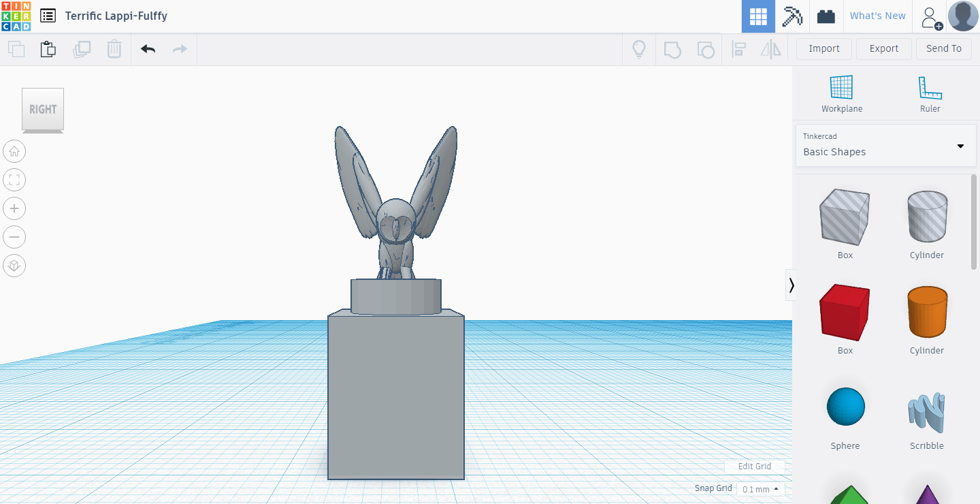The image size is (980, 504).
Task: Click the RIGHT face of the view cube
Action: click(43, 109)
